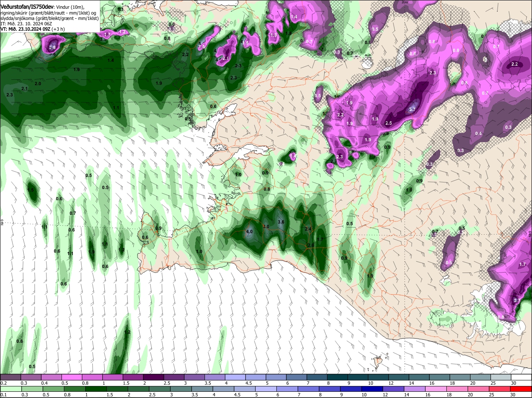Viewport: 532px width, 398px height.
Task: Select dark green swatch between 1 and 1.5, bottom legend
Action: [x=96, y=389]
